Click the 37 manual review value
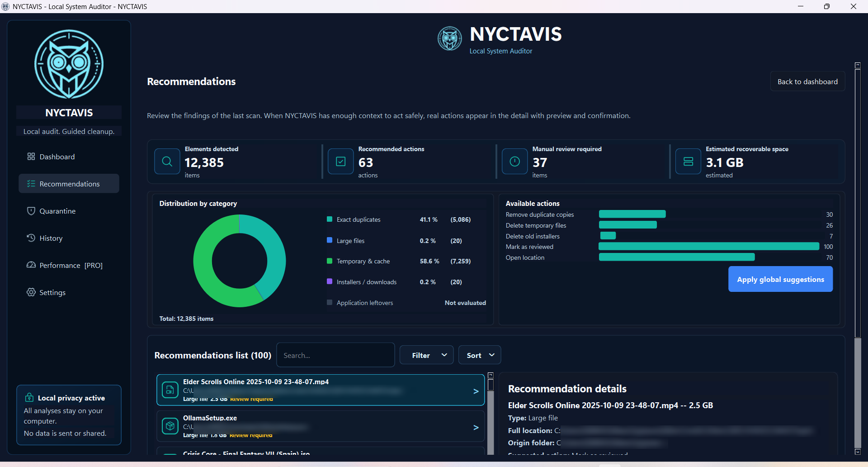The image size is (868, 467). [x=539, y=162]
